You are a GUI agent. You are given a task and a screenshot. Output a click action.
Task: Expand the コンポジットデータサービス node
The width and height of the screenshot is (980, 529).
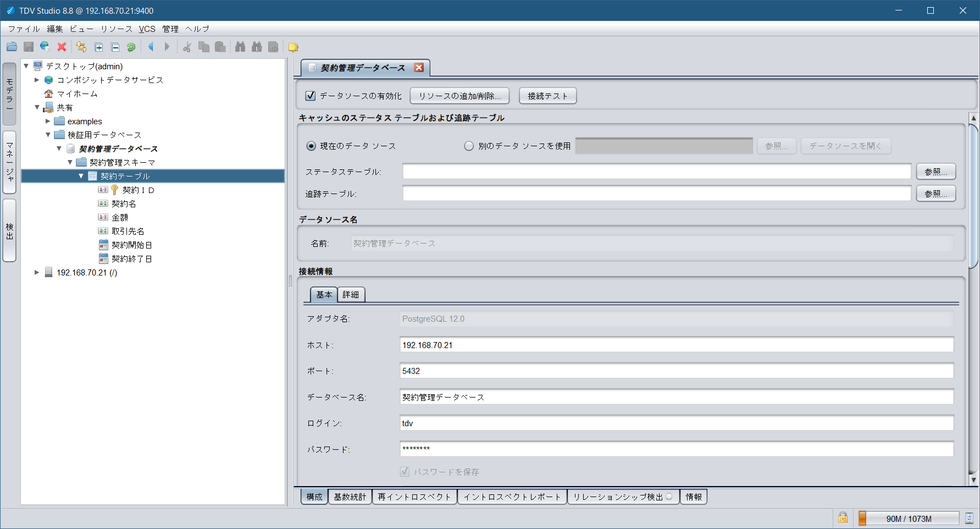coord(37,80)
